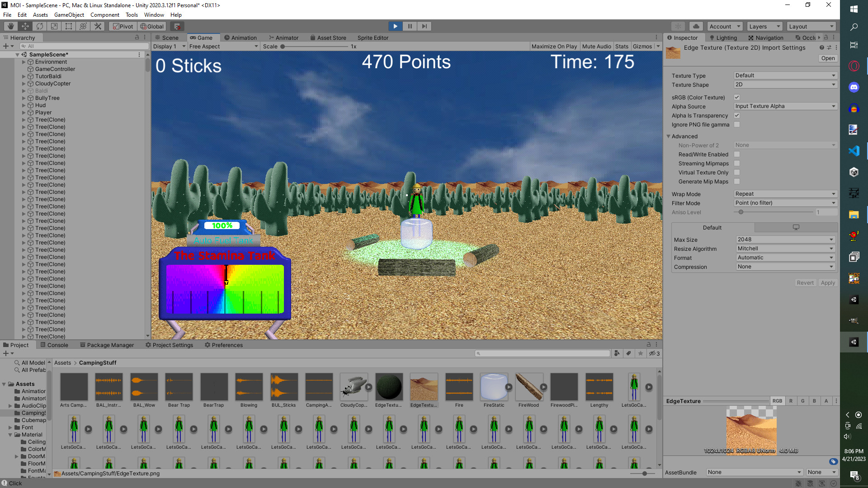The width and height of the screenshot is (868, 488).
Task: Open the Max Size dropdown
Action: [785, 239]
